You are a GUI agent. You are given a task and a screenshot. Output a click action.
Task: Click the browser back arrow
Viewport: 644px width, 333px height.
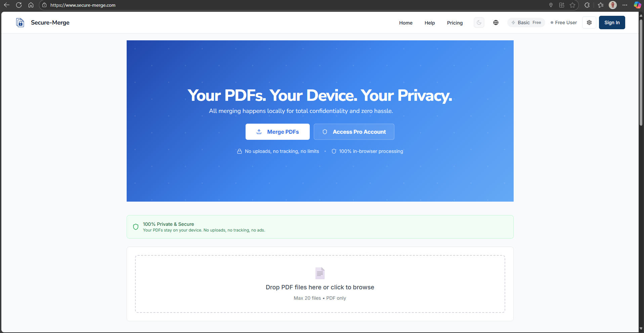(x=7, y=5)
